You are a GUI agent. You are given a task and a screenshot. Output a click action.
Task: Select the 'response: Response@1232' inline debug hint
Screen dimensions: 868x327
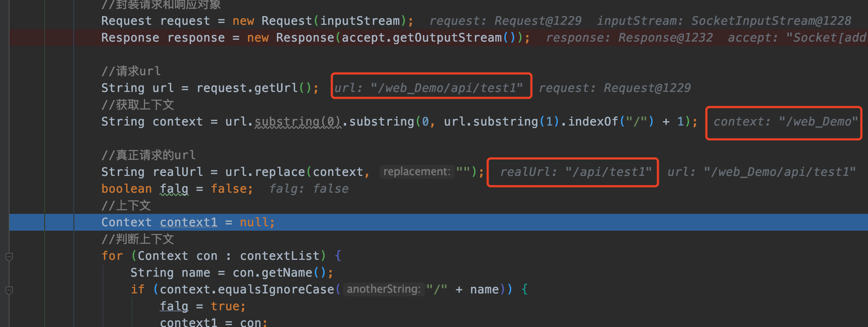(629, 38)
